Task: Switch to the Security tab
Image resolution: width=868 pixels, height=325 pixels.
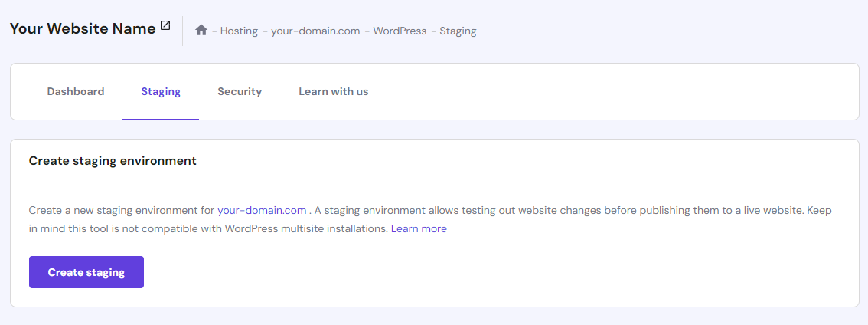Action: (x=240, y=92)
